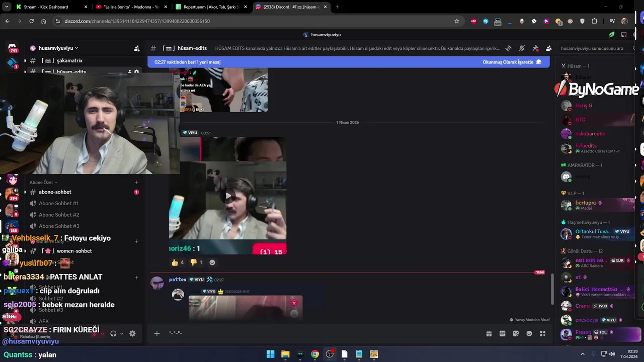The width and height of the screenshot is (644, 362).
Task: Open Discord user settings gear
Action: pyautogui.click(x=132, y=333)
